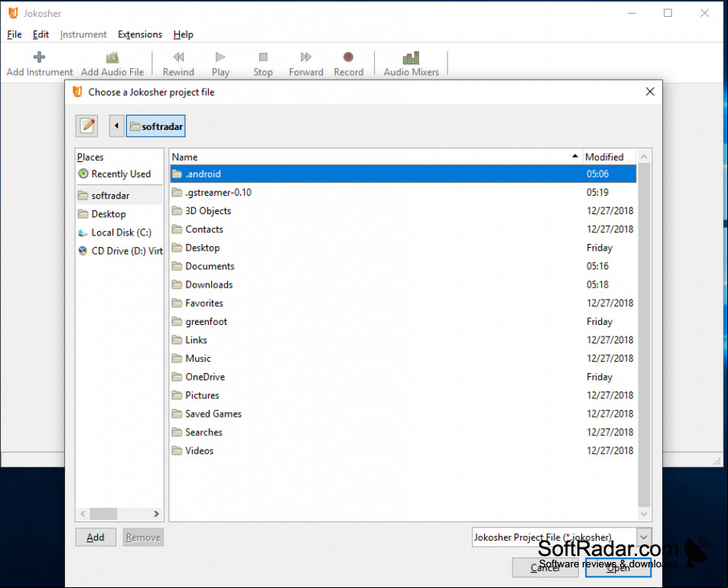Viewport: 728px width, 588px height.
Task: Select Local Disk (C:) in Places
Action: click(120, 232)
